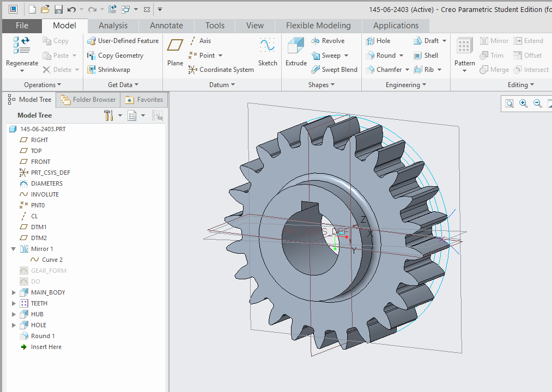Open the Folder Browser panel
The image size is (552, 392).
click(x=88, y=100)
